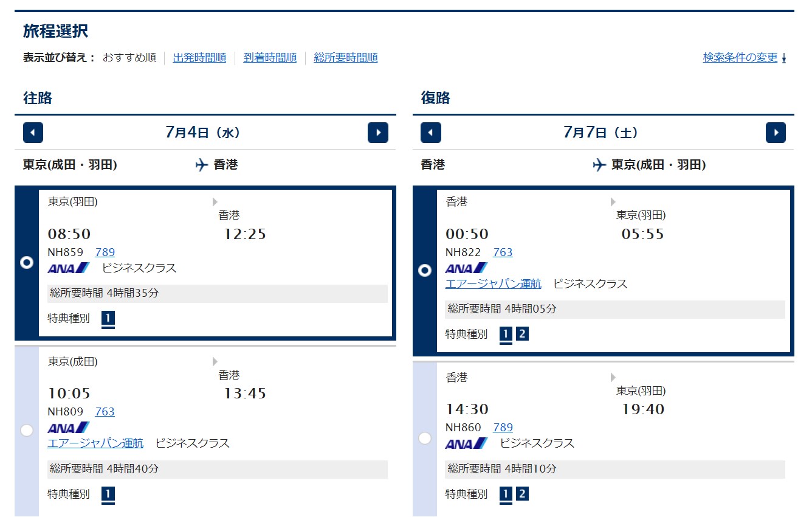
Task: Click award type 1 badge for NH859
Action: click(108, 319)
